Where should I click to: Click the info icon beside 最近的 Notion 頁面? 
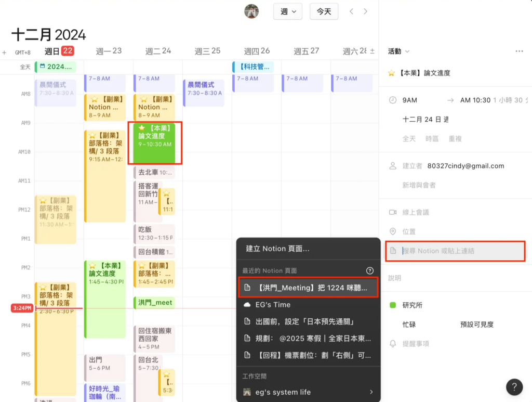coord(370,270)
